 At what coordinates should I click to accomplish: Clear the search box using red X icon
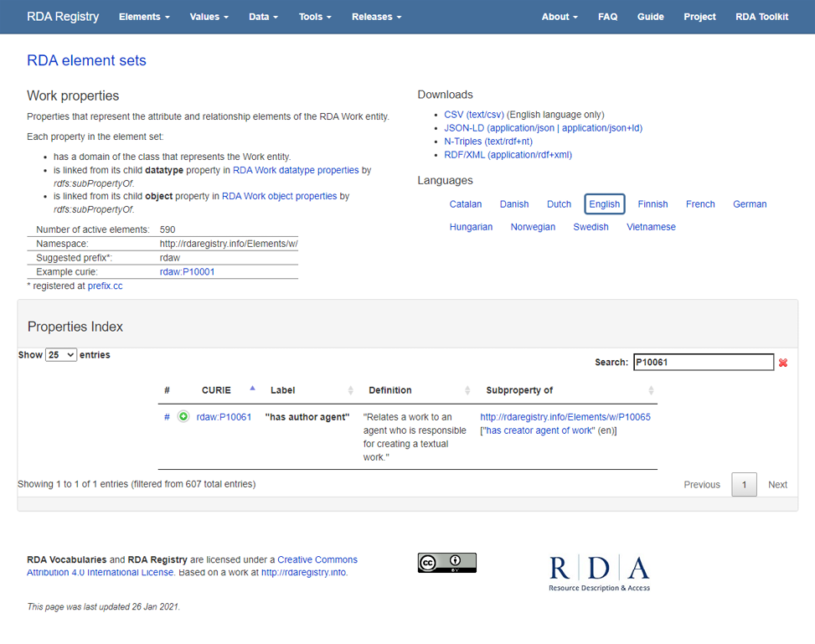(x=784, y=362)
